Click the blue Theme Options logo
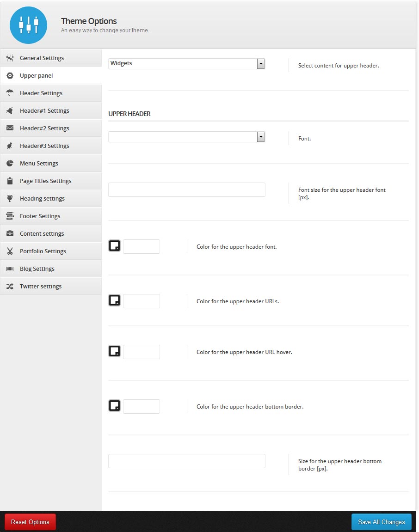The image size is (419, 532). pos(29,25)
